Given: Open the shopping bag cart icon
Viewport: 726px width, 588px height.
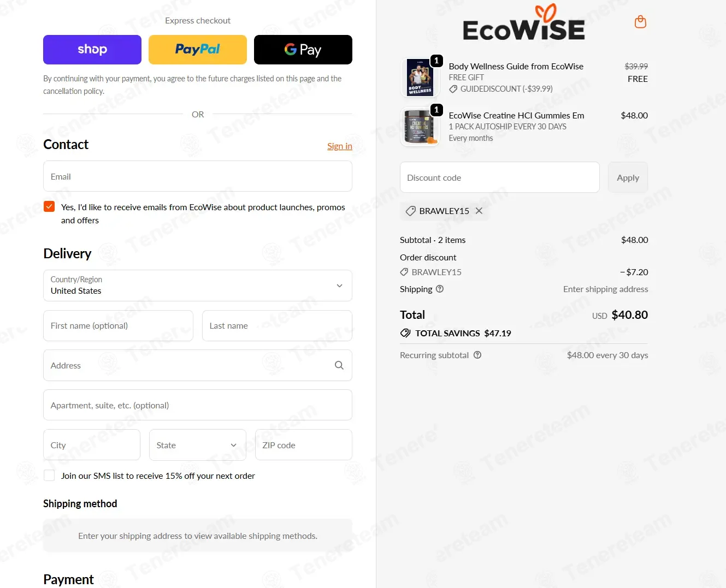Looking at the screenshot, I should 640,22.
